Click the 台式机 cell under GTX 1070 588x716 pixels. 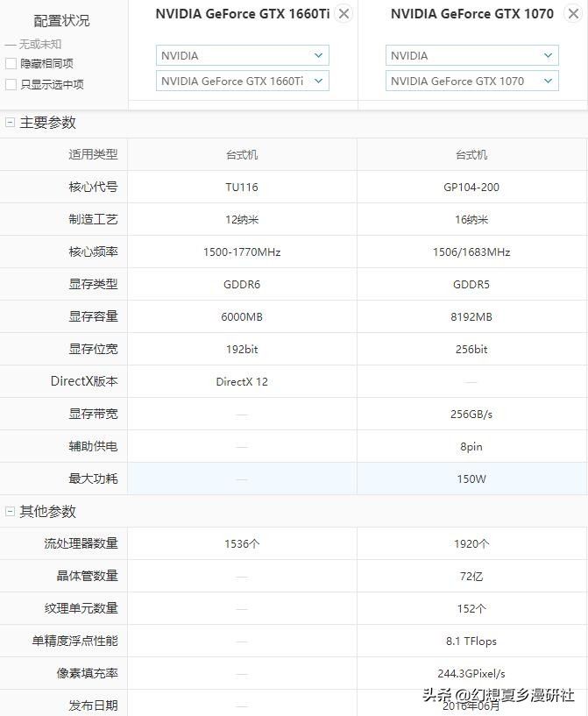(471, 155)
